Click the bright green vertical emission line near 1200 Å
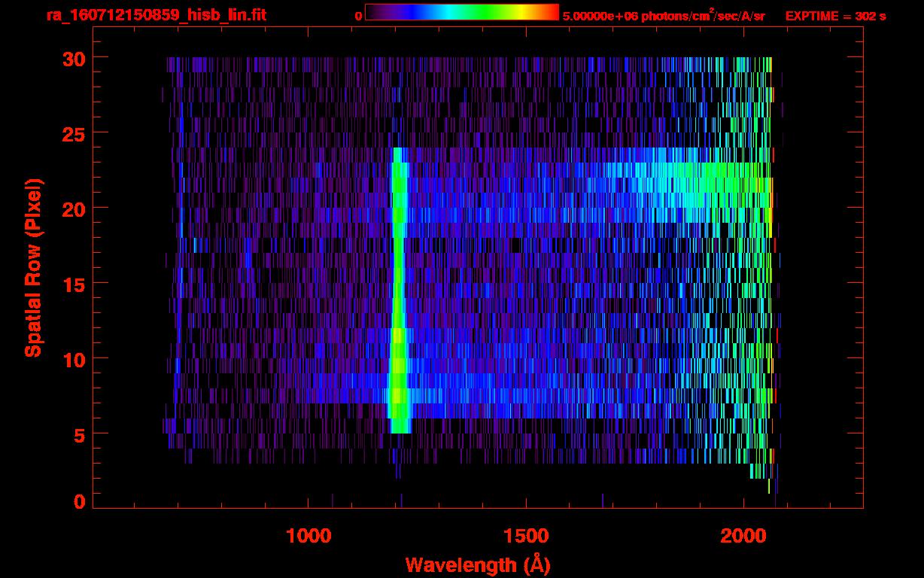 (x=398, y=301)
